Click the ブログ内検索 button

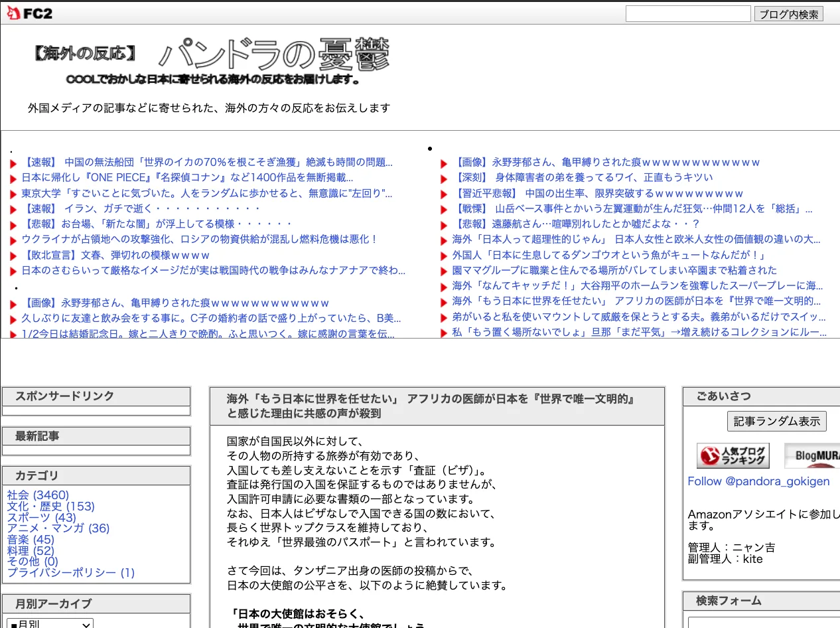pyautogui.click(x=789, y=14)
